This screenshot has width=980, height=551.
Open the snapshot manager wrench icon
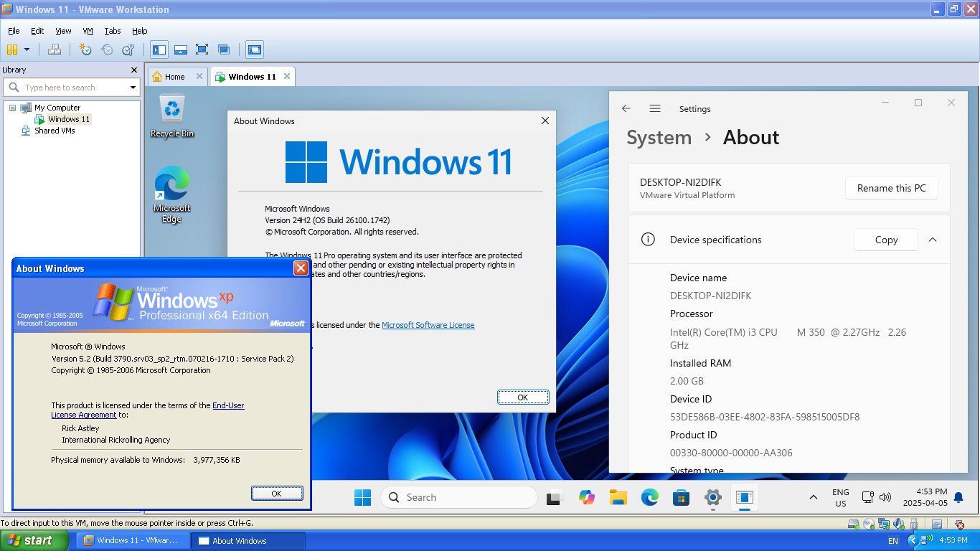tap(128, 50)
